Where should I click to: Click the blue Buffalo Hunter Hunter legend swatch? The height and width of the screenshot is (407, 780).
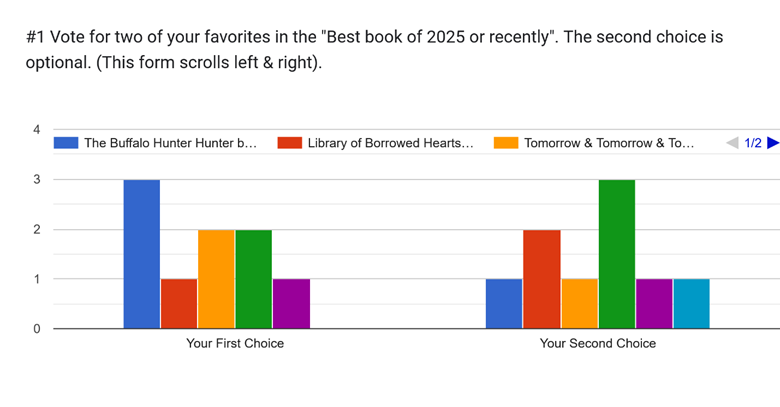(x=66, y=143)
